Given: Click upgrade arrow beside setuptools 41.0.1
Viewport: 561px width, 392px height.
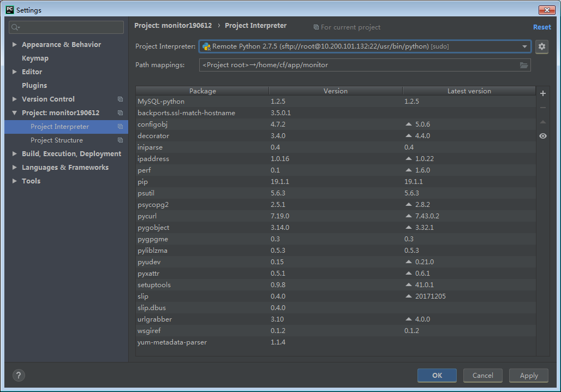Looking at the screenshot, I should coord(409,284).
